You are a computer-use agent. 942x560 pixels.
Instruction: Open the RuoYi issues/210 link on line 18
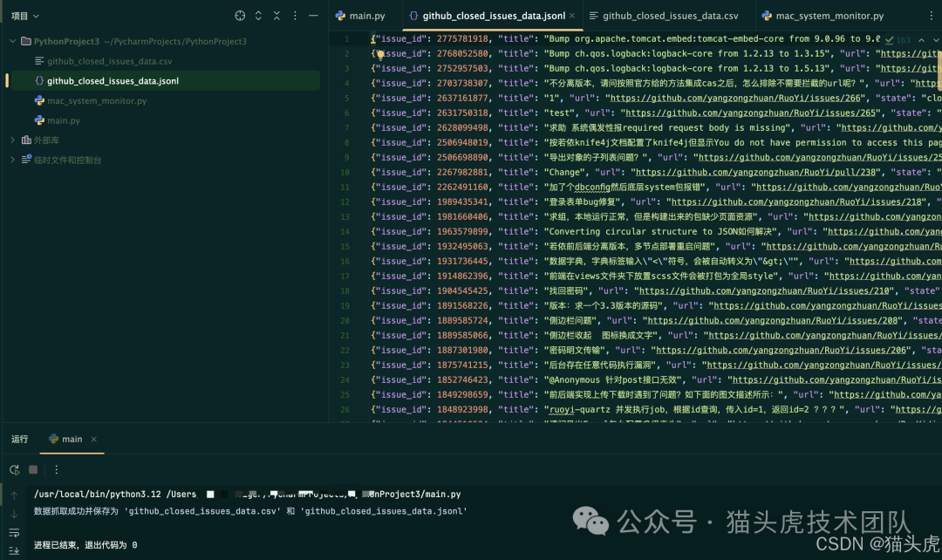pos(766,290)
